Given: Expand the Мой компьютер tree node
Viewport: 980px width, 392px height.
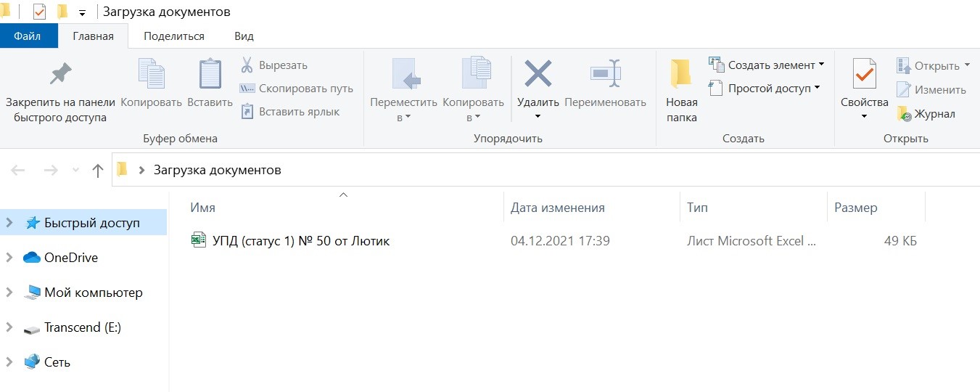Looking at the screenshot, I should click(9, 292).
